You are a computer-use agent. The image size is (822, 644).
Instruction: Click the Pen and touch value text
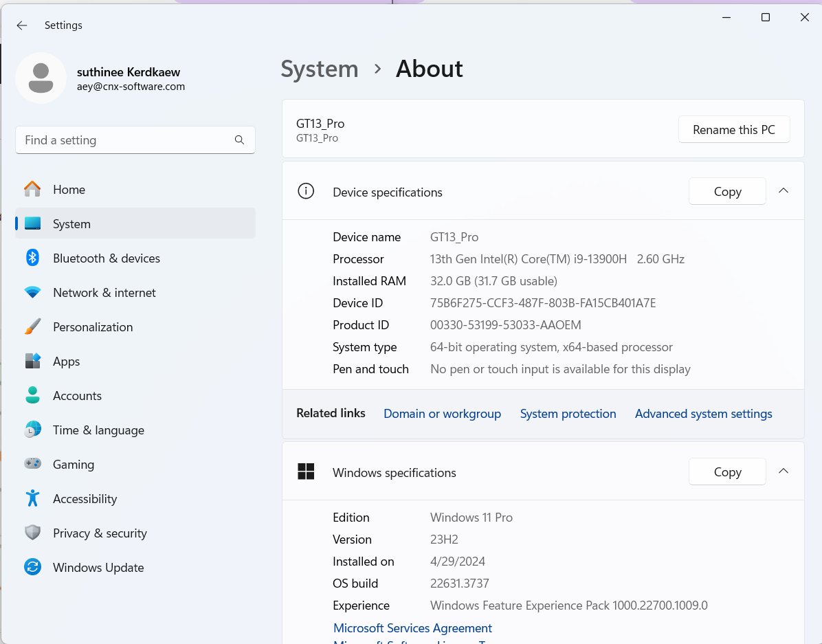[560, 369]
